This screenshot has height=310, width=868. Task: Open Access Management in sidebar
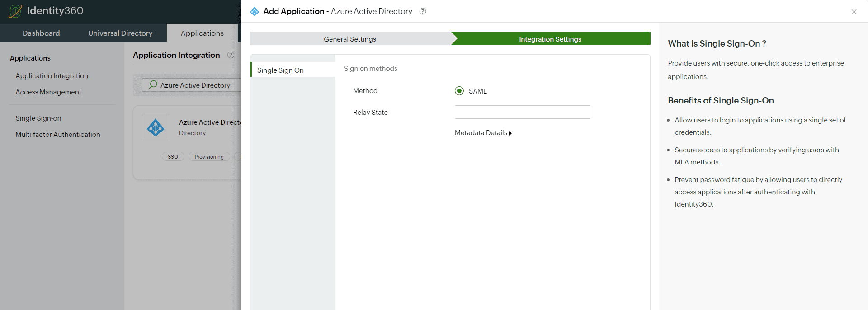[48, 92]
